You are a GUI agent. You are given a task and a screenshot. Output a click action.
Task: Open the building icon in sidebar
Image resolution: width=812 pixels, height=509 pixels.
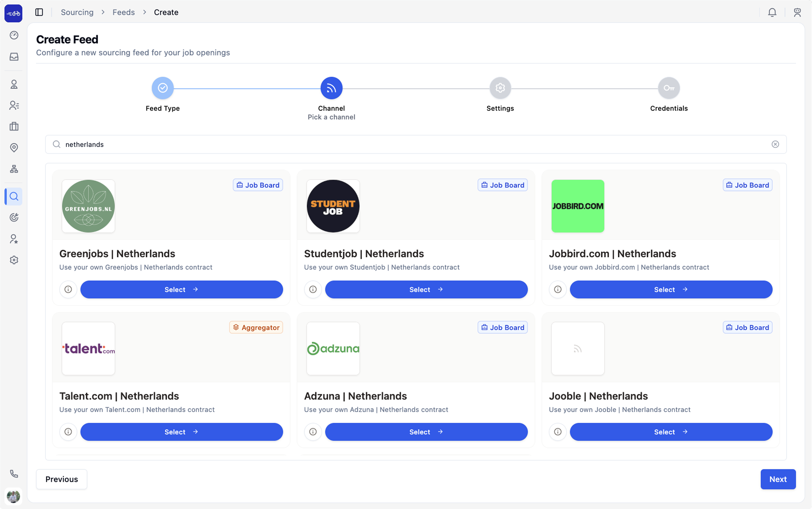14,127
